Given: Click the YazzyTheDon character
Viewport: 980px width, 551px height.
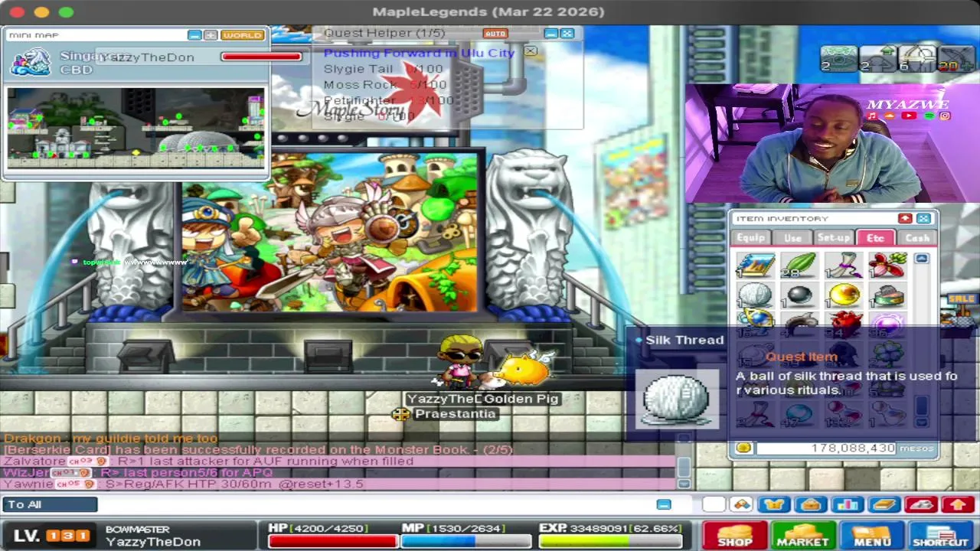Looking at the screenshot, I should pos(461,362).
